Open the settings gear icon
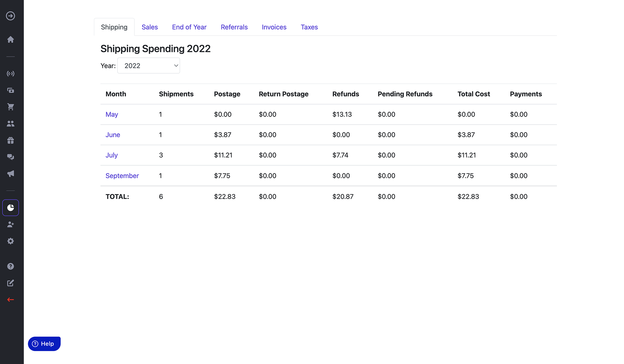Image resolution: width=624 pixels, height=364 pixels. [x=11, y=241]
